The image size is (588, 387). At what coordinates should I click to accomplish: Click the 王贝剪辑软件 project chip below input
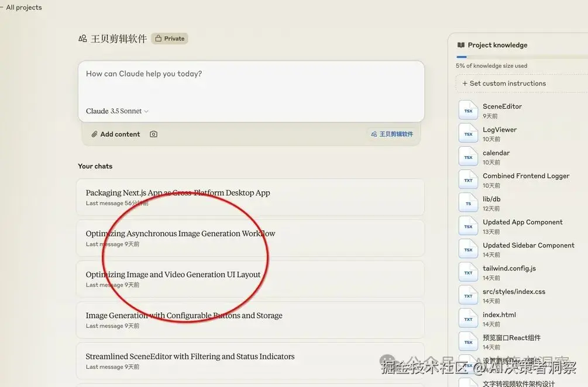point(391,134)
